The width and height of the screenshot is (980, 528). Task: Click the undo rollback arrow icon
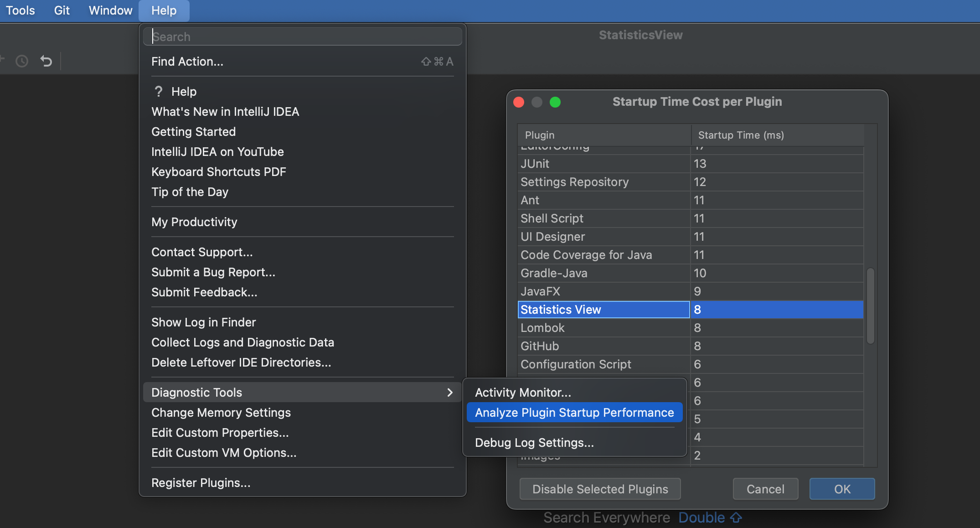(46, 61)
